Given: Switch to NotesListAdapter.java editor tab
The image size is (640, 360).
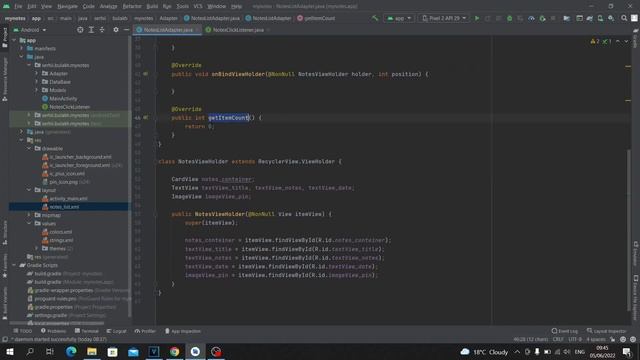Looking at the screenshot, I should pos(168,30).
